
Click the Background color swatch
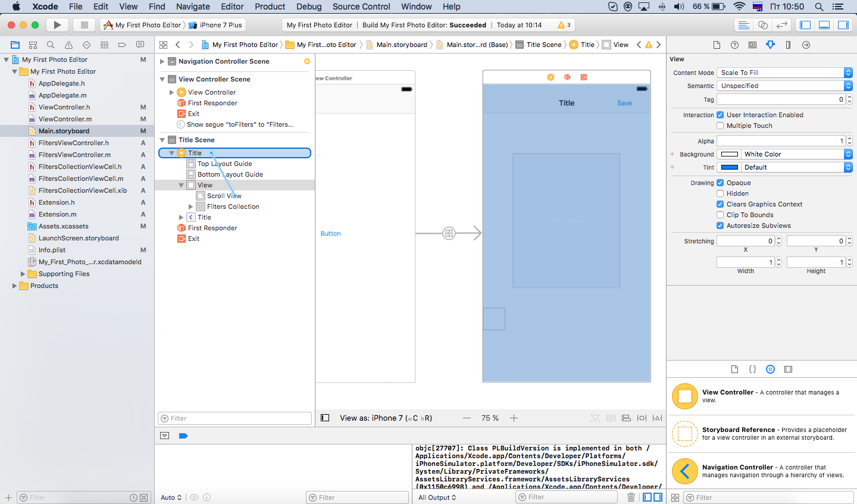729,154
